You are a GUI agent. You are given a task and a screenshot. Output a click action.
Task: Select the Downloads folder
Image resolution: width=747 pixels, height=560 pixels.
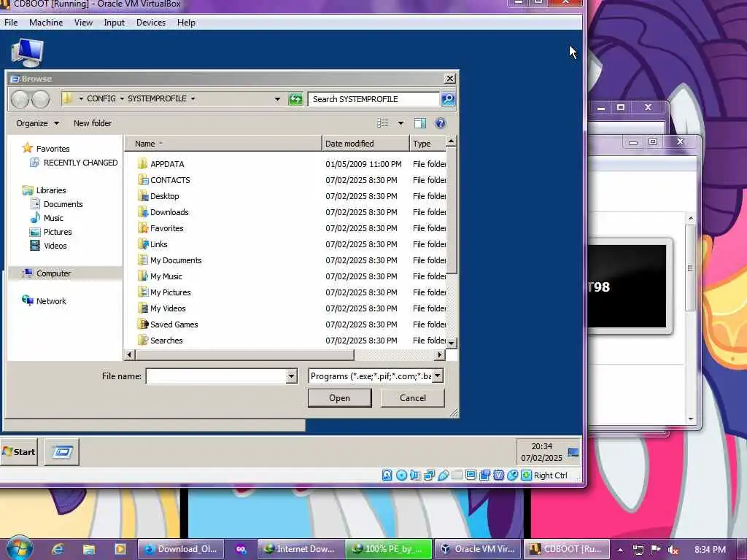click(169, 212)
